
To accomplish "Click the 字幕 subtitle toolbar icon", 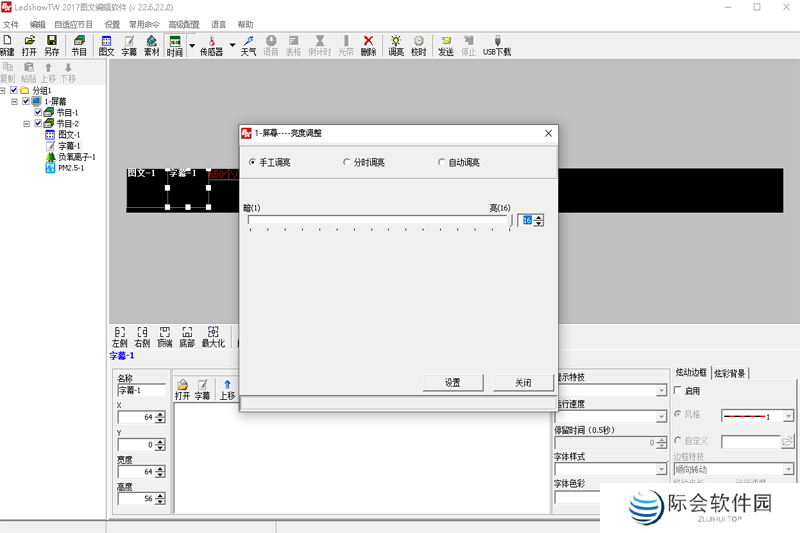I will point(129,45).
